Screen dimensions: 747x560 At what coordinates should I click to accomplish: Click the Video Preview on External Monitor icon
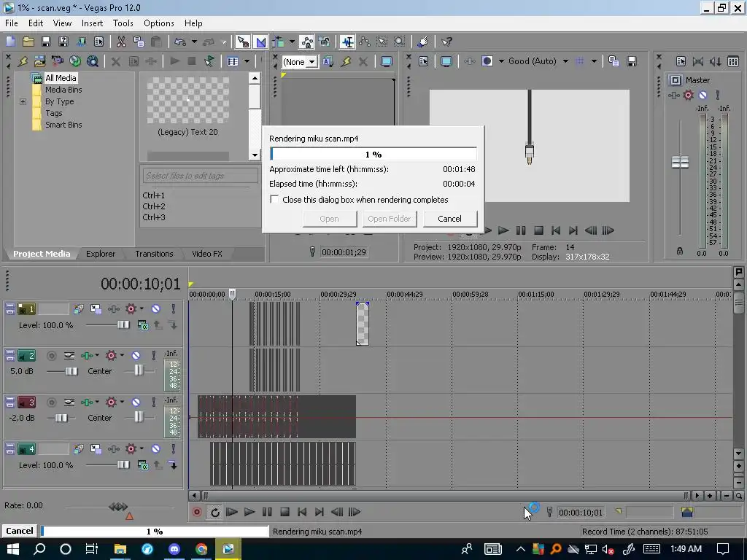click(x=446, y=61)
